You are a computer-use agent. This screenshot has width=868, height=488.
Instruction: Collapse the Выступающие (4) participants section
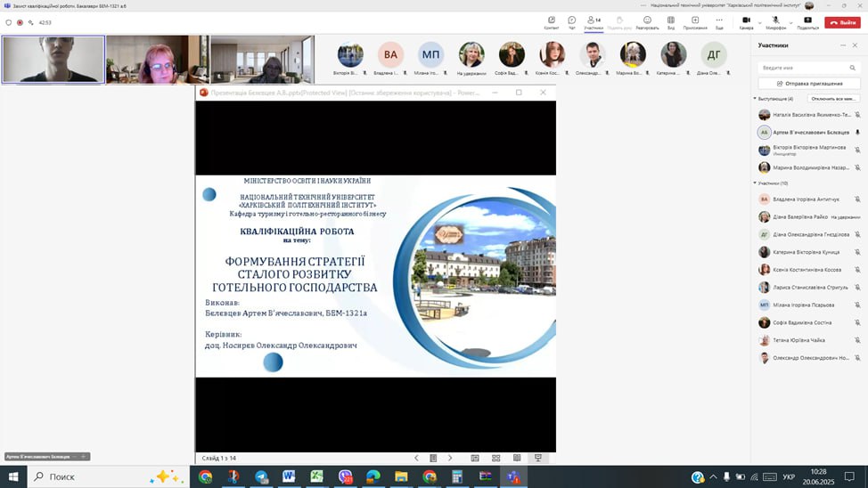tap(756, 99)
